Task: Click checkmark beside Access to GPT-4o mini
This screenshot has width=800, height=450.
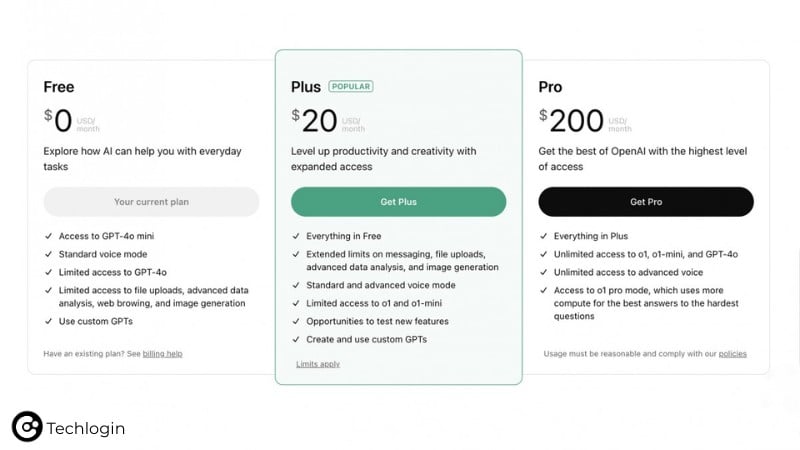Action: click(x=48, y=236)
